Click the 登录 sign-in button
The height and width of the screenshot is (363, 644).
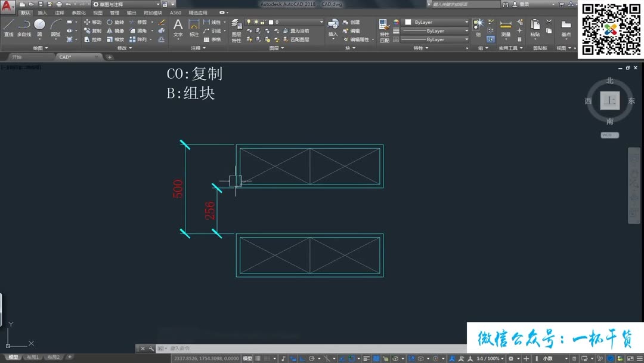(x=522, y=4)
